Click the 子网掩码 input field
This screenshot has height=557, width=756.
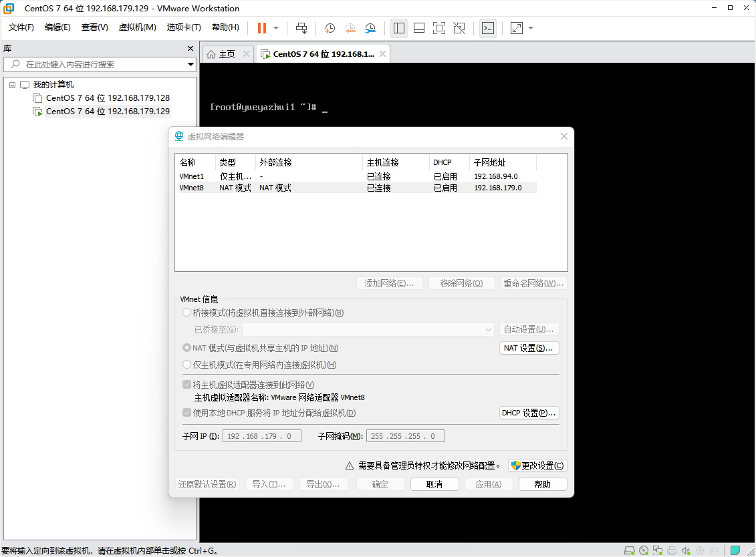(x=406, y=436)
